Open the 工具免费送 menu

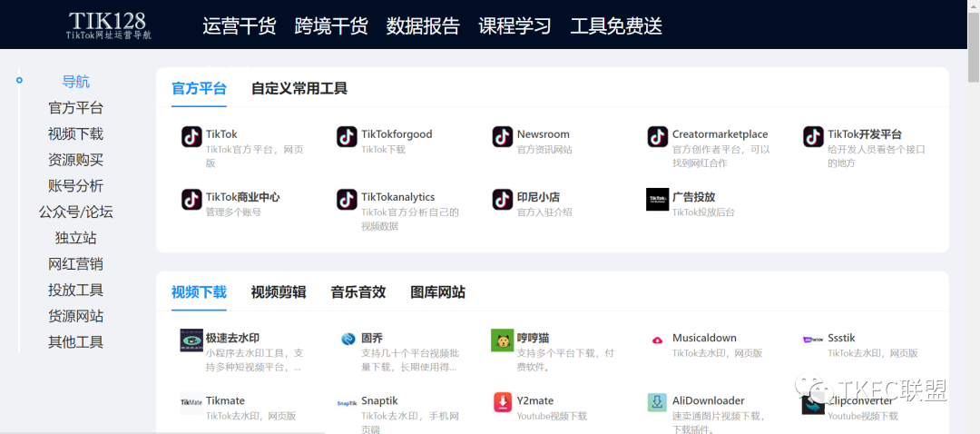pos(616,26)
